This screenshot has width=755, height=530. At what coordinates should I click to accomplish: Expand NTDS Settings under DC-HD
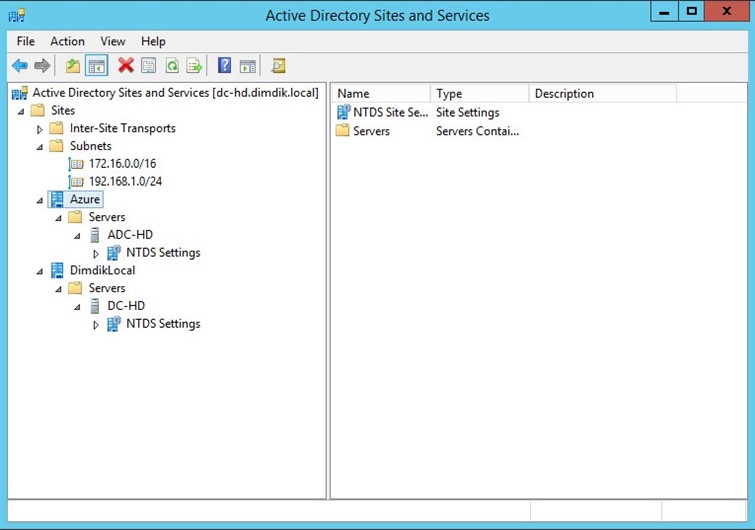click(x=96, y=325)
